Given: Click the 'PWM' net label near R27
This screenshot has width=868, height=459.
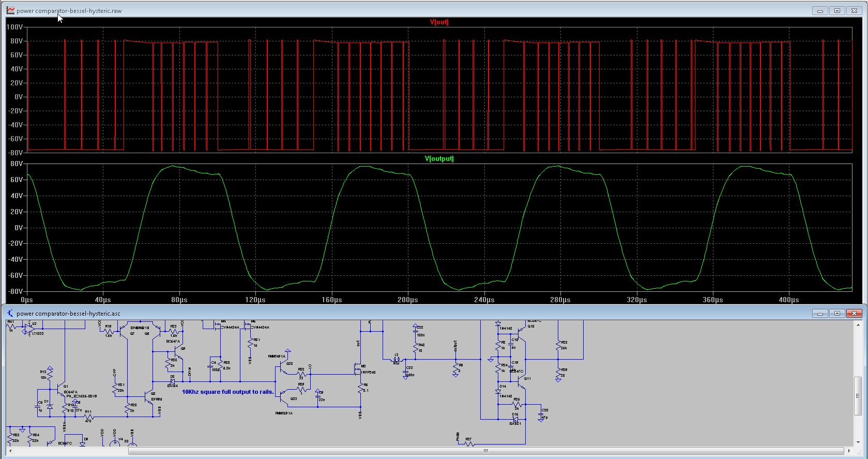Looking at the screenshot, I should click(x=458, y=437).
